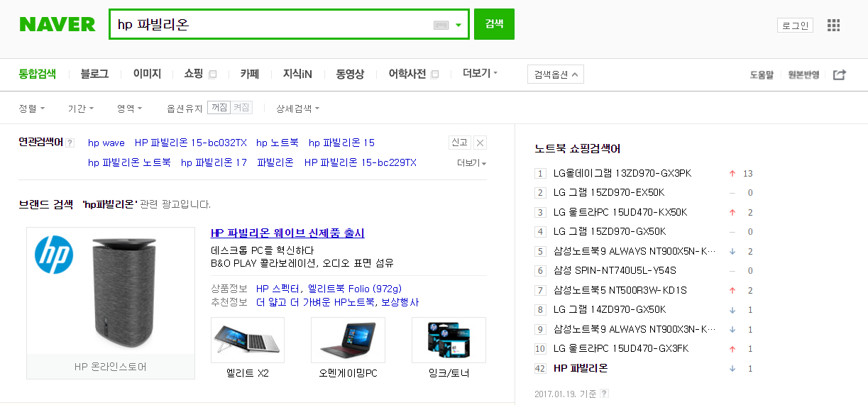Click rank 3 'LG 울트라PC 15UD470-KX50K'

pyautogui.click(x=620, y=212)
